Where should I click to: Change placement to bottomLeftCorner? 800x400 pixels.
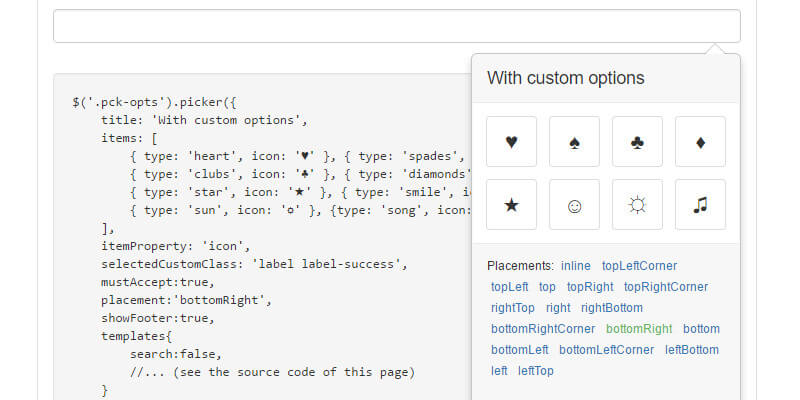pos(606,350)
